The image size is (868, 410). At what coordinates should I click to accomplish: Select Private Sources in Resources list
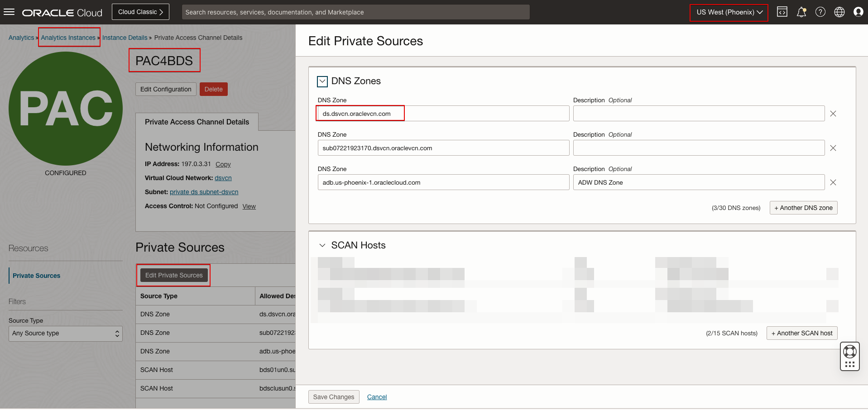pyautogui.click(x=36, y=276)
